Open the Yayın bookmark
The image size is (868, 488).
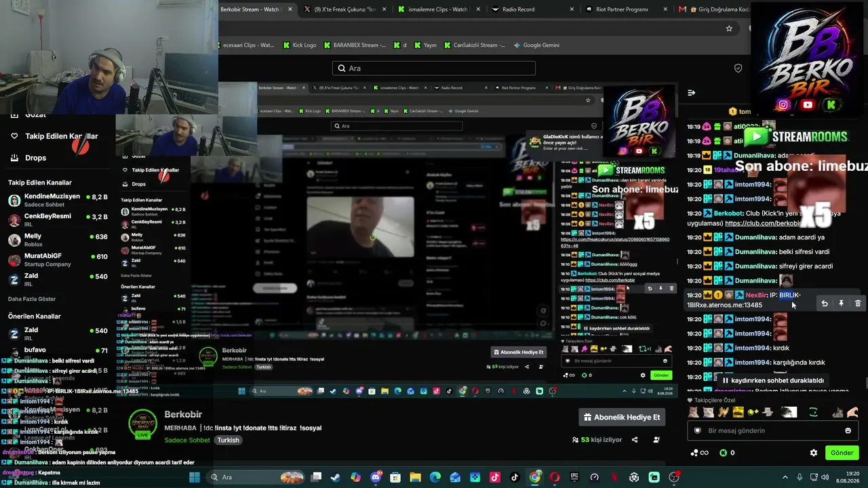[425, 45]
